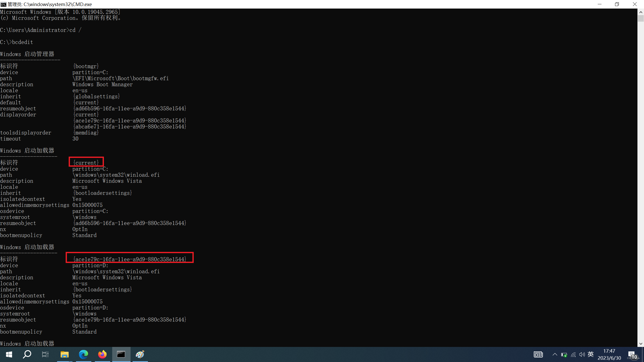The image size is (644, 362).
Task: Click the Show desktop strip
Action: 643,354
